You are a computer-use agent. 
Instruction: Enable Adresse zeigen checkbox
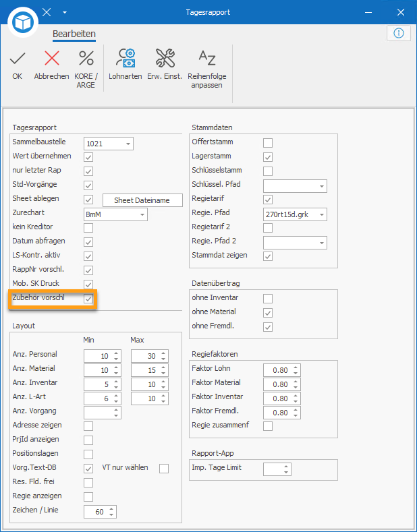click(x=88, y=426)
